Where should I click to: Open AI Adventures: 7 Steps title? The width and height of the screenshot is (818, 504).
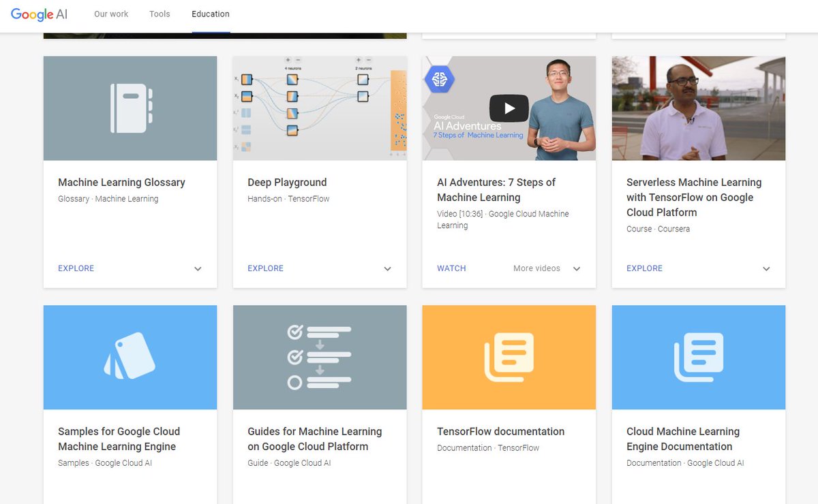(x=496, y=190)
